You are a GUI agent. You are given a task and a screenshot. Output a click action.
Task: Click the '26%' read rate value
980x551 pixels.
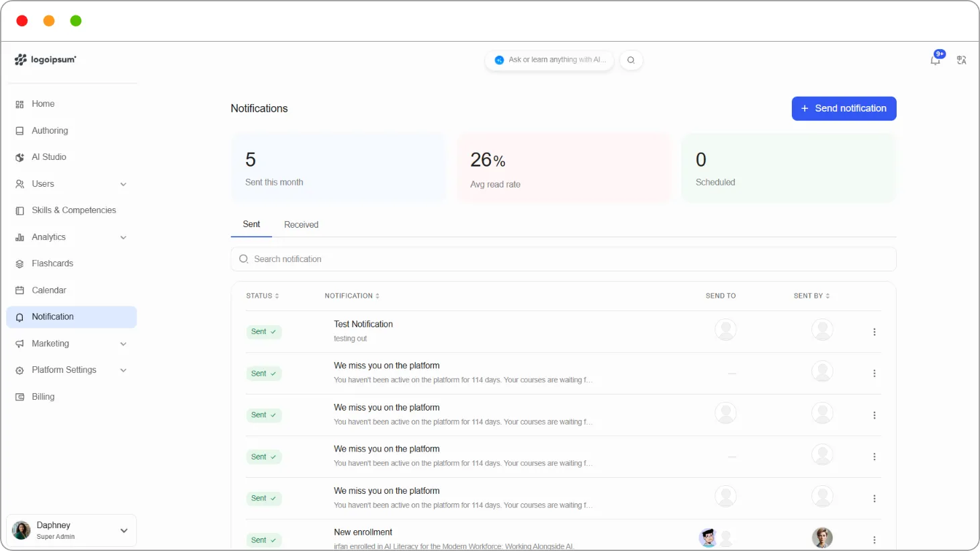pyautogui.click(x=488, y=160)
